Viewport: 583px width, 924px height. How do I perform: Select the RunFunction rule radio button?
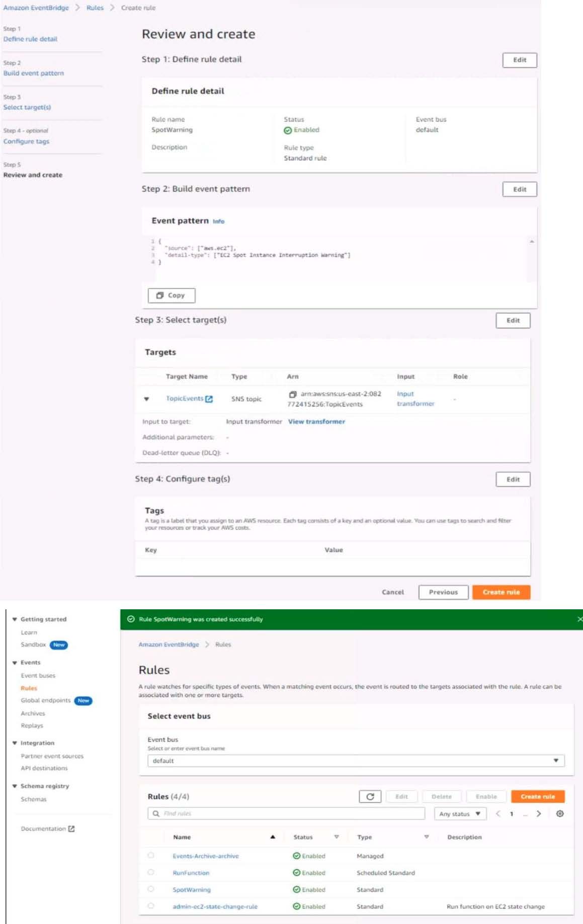[x=151, y=872]
